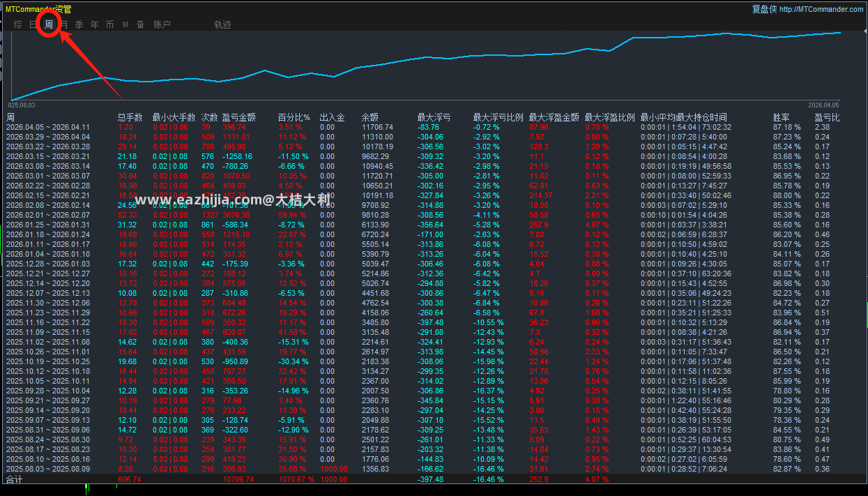Image resolution: width=868 pixels, height=496 pixels.
Task: Select week row 2026.01.25 ~ 2026.01.31
Action: (x=434, y=225)
